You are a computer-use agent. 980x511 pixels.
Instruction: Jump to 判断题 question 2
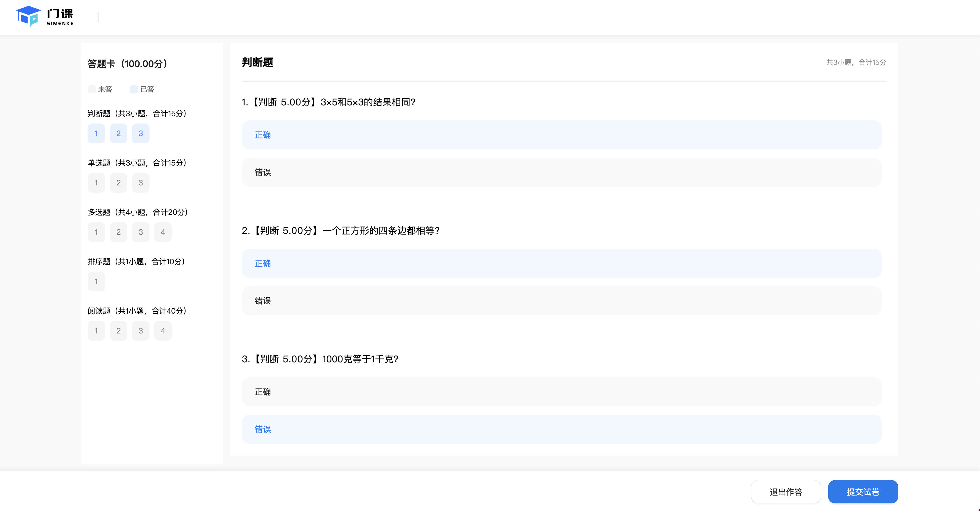(x=118, y=133)
